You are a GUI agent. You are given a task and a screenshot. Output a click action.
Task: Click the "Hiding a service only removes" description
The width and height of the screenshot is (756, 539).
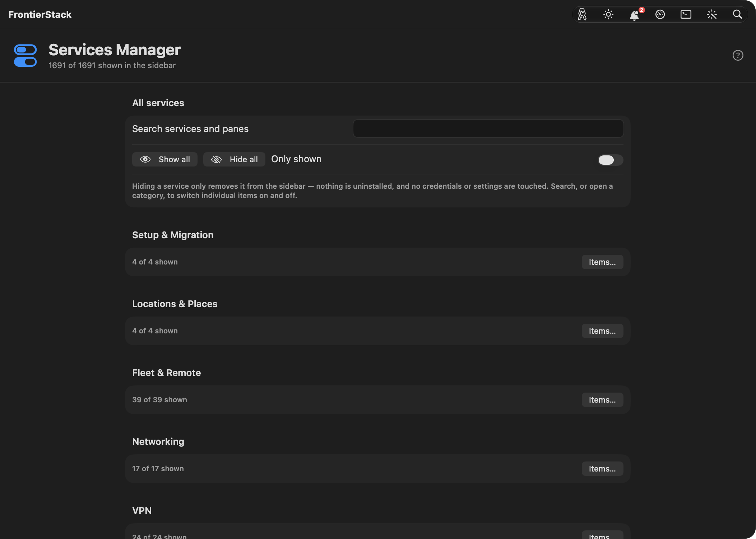pyautogui.click(x=372, y=191)
